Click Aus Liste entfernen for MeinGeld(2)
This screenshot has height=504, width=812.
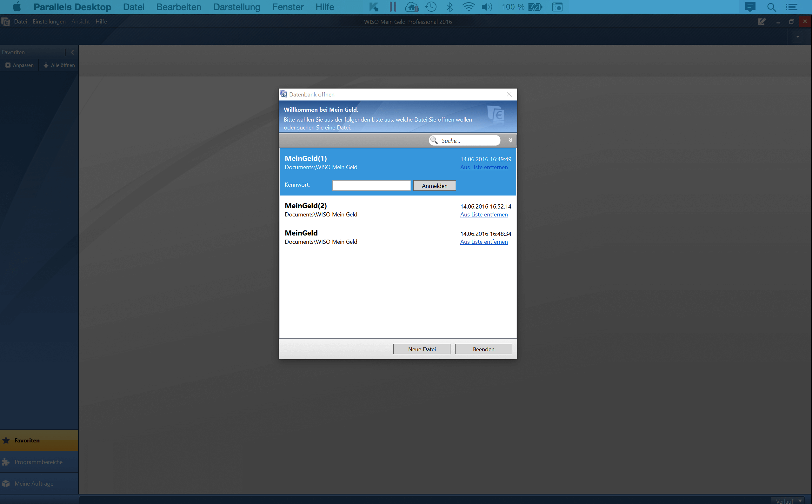[x=484, y=215]
